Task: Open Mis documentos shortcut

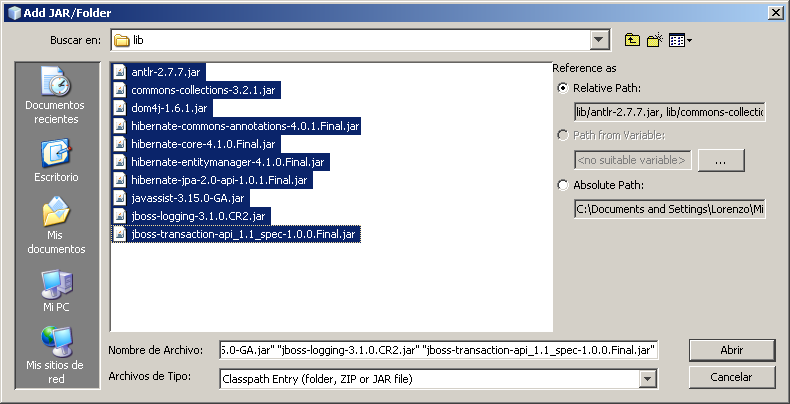Action: pos(56,226)
